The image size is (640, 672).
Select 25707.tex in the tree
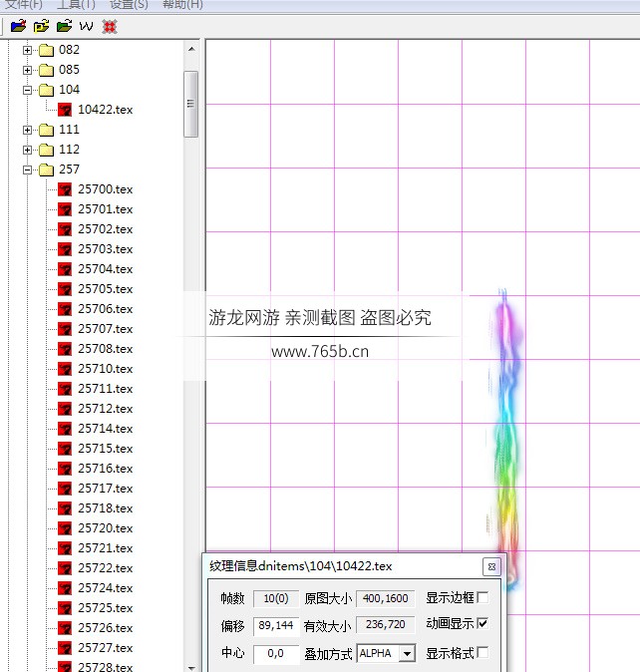coord(106,329)
